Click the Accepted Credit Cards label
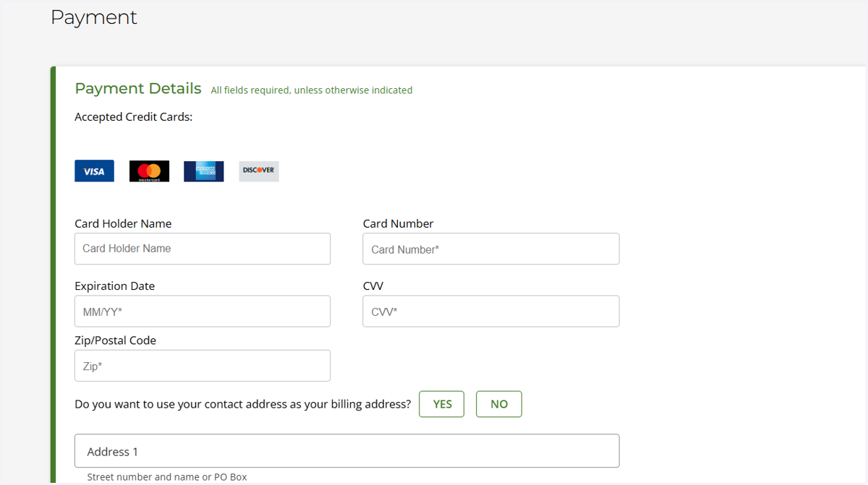 pyautogui.click(x=134, y=117)
